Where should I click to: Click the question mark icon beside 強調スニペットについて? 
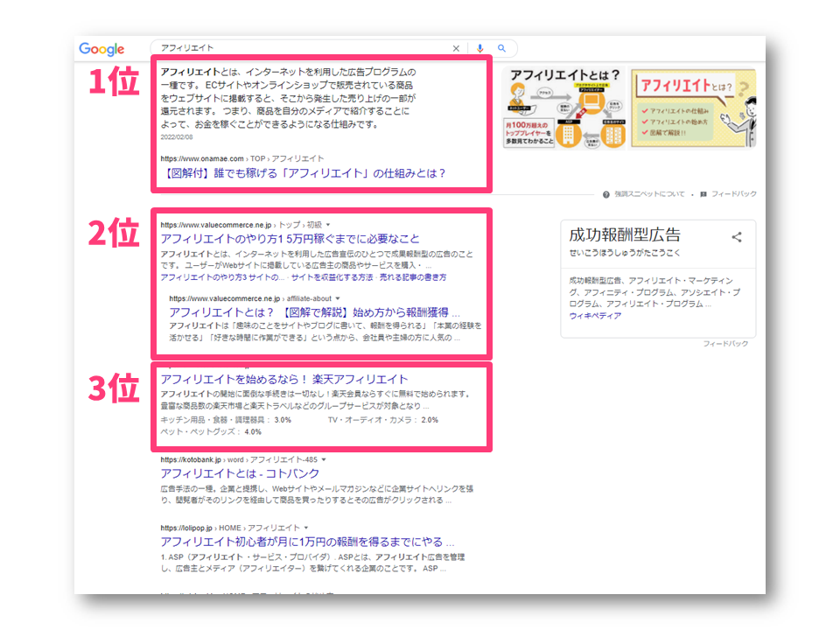(x=605, y=194)
